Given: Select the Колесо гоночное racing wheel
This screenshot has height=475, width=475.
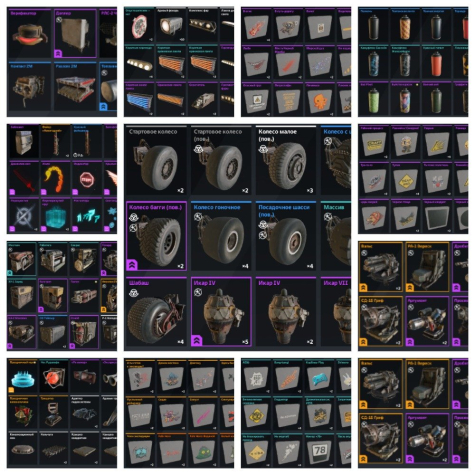Looking at the screenshot, I should pos(221,236).
